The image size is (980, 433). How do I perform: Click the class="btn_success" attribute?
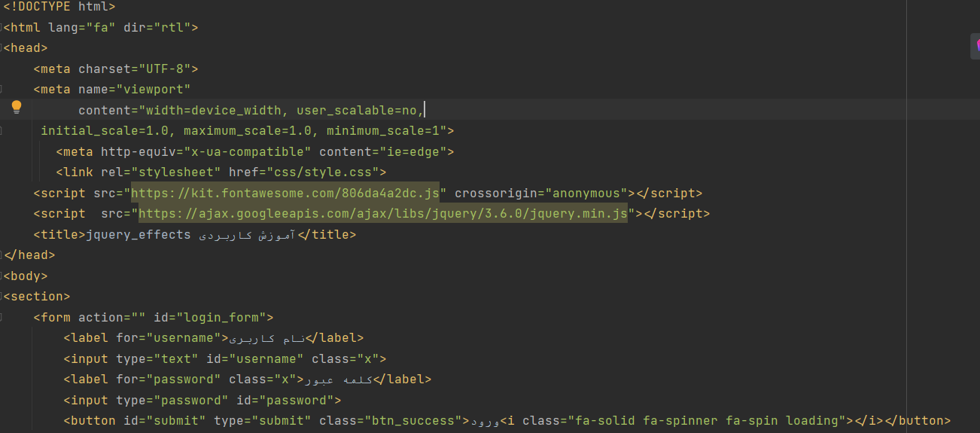391,421
